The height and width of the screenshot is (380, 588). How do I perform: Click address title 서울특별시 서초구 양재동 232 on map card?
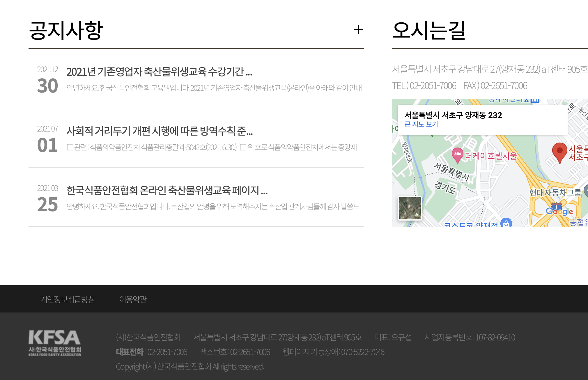(453, 115)
